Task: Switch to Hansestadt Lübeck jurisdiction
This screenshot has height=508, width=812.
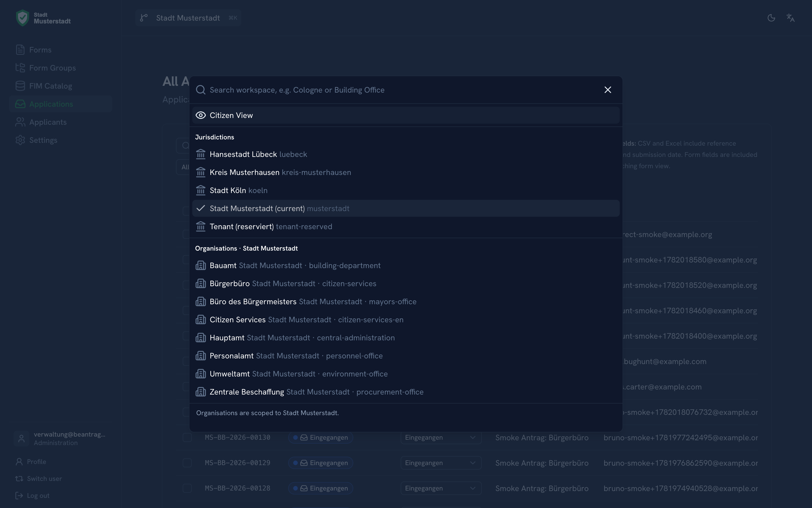Action: coord(406,154)
